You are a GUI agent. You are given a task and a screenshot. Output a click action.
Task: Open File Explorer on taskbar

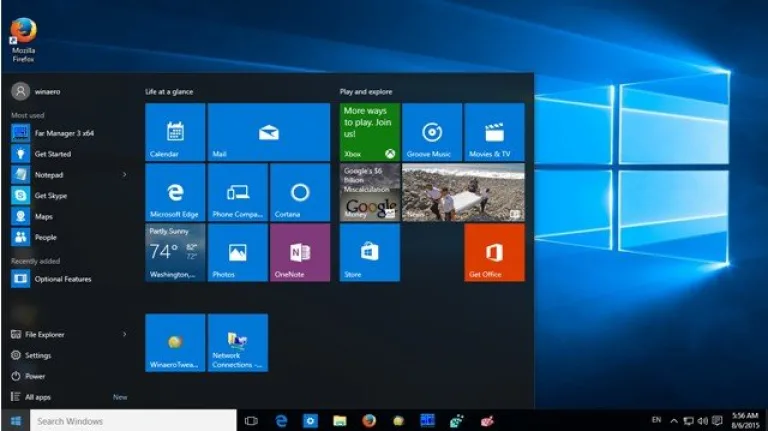pos(339,421)
